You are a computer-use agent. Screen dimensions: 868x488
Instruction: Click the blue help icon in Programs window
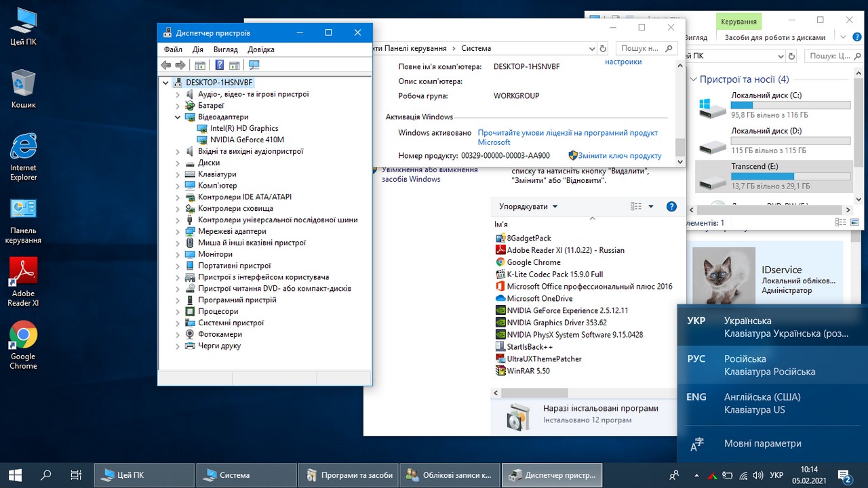coord(671,207)
